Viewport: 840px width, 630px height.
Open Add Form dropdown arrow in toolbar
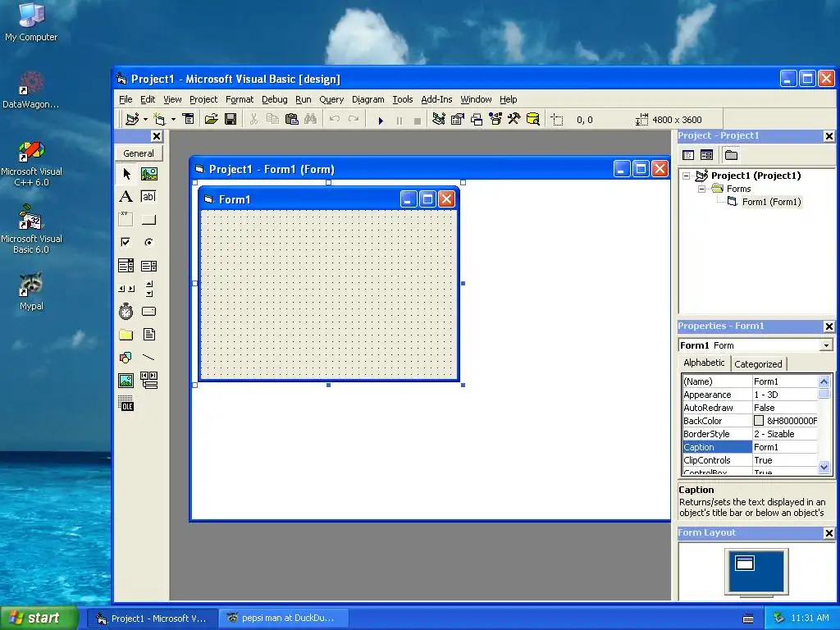[x=173, y=120]
